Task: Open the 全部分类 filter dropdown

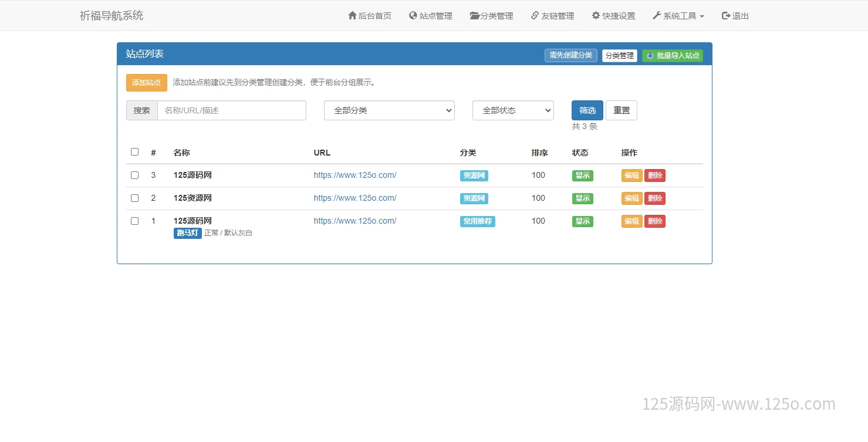Action: (389, 110)
